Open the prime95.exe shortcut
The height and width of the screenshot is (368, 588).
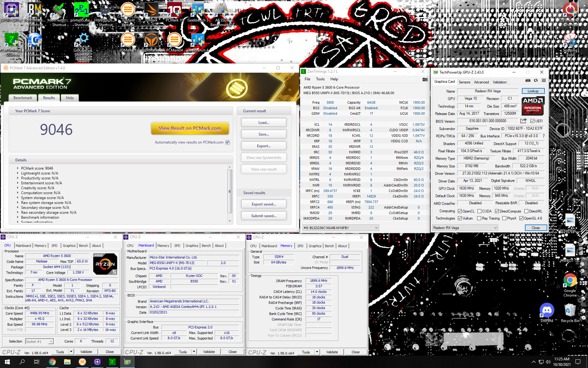tap(81, 14)
